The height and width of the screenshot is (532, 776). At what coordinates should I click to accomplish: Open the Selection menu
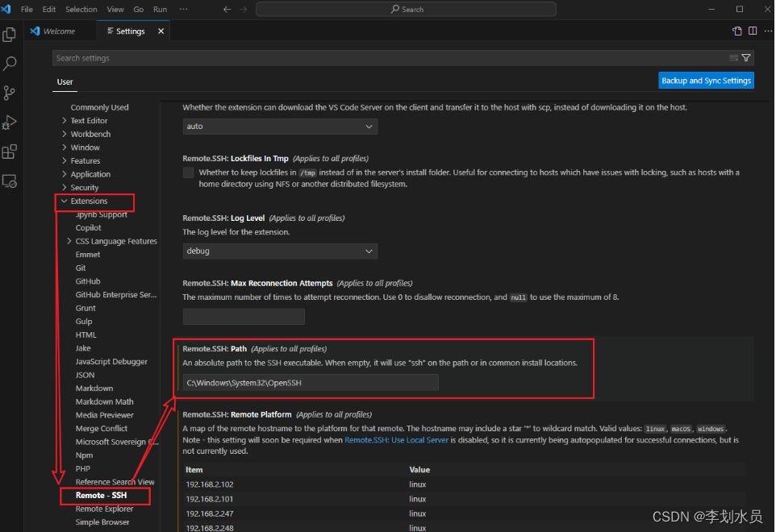tap(81, 9)
